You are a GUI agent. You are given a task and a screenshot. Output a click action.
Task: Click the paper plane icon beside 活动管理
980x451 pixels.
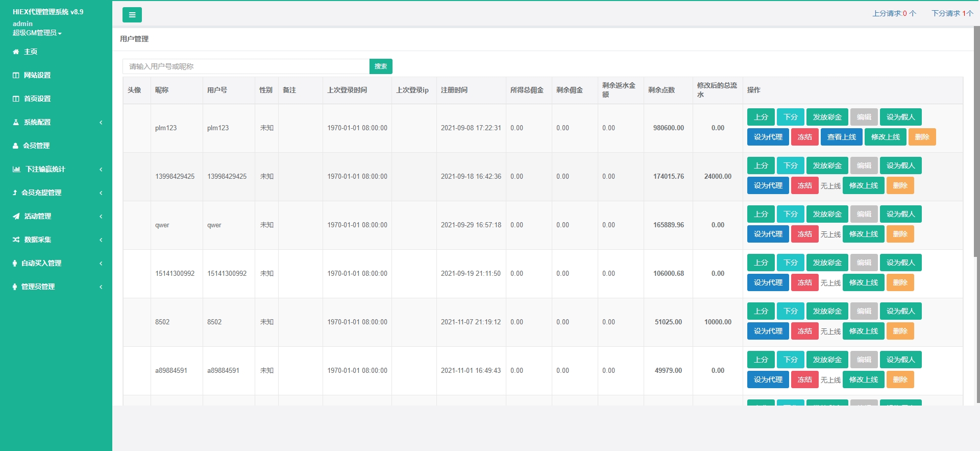pyautogui.click(x=16, y=216)
